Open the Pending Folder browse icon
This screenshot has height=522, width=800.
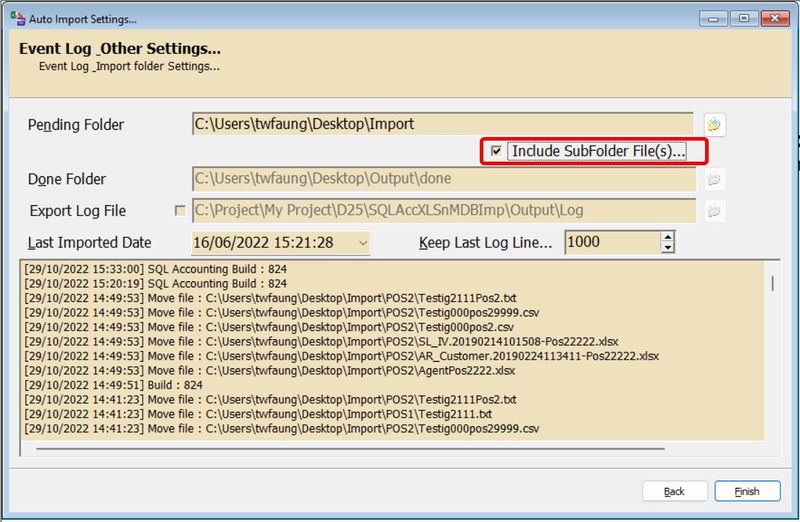[713, 125]
